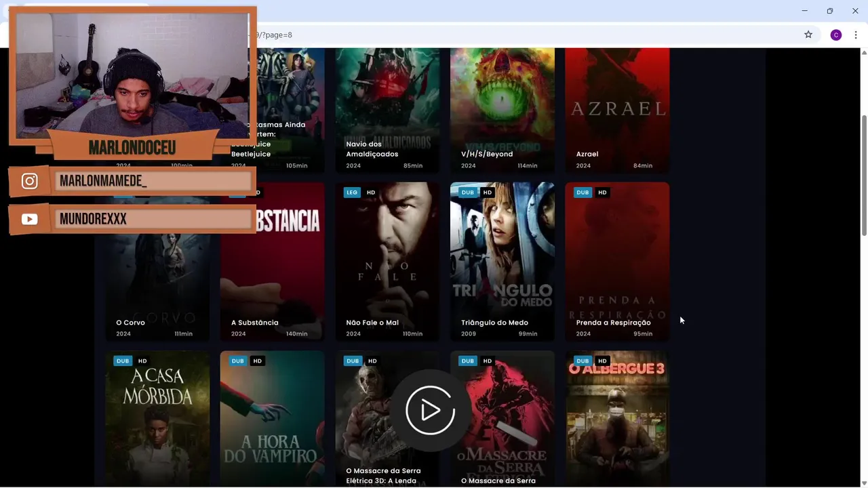Viewport: 868px width, 488px height.
Task: Click the 'Prenda a Respiração' title
Action: pos(613,323)
